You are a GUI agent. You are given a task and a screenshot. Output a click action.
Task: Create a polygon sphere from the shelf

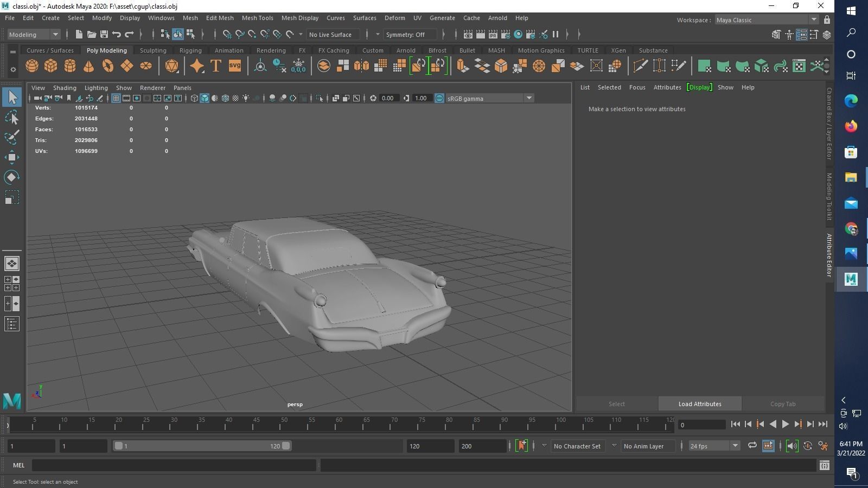(x=32, y=66)
